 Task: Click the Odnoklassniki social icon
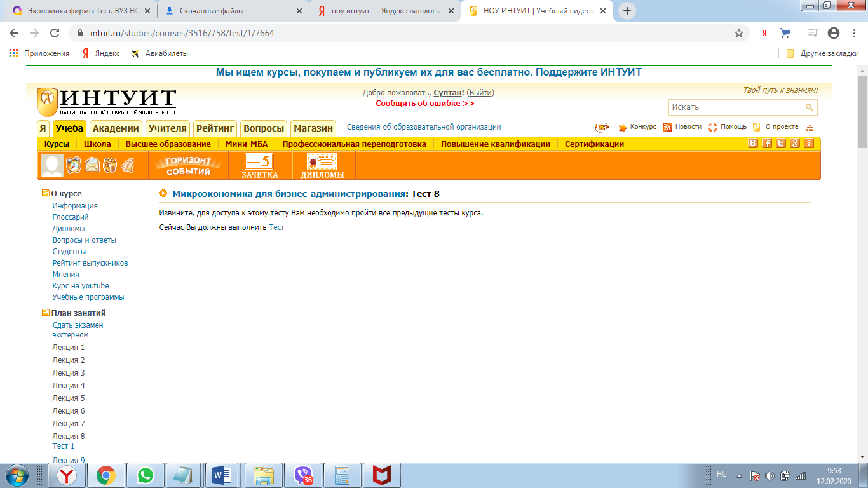coord(809,144)
